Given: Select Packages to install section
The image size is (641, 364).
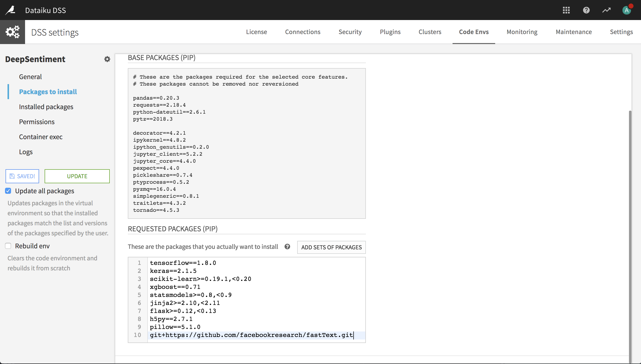Looking at the screenshot, I should 48,92.
